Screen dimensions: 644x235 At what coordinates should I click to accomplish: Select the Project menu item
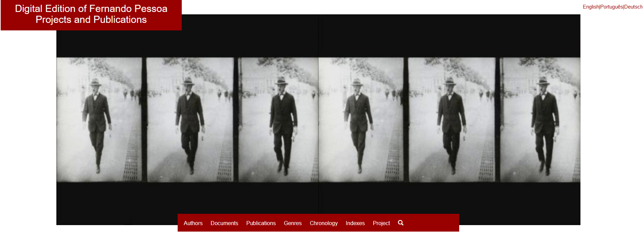coord(381,223)
